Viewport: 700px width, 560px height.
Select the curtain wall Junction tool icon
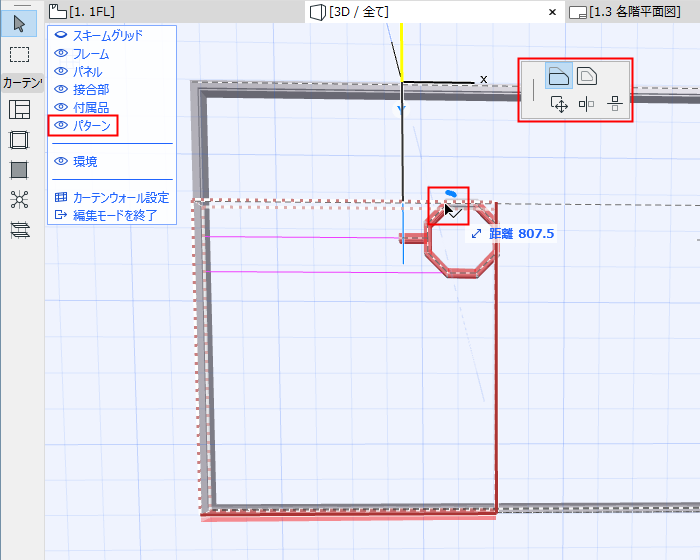pyautogui.click(x=19, y=200)
